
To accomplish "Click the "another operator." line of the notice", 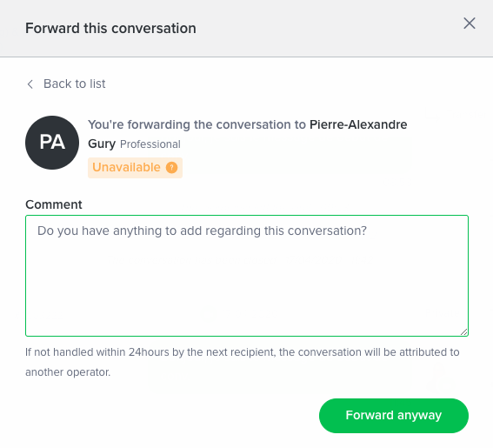I will coord(68,372).
